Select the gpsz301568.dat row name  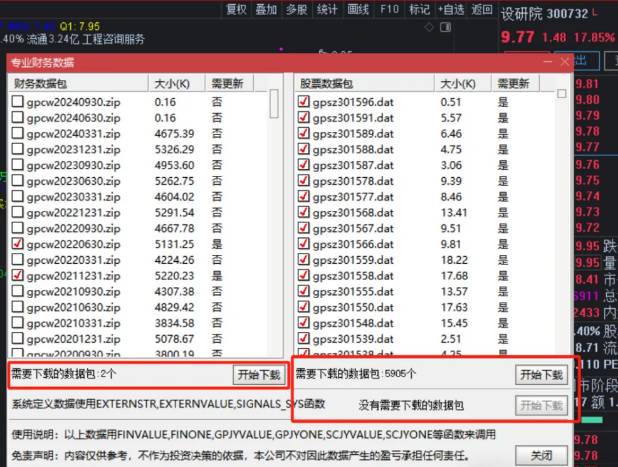[353, 212]
